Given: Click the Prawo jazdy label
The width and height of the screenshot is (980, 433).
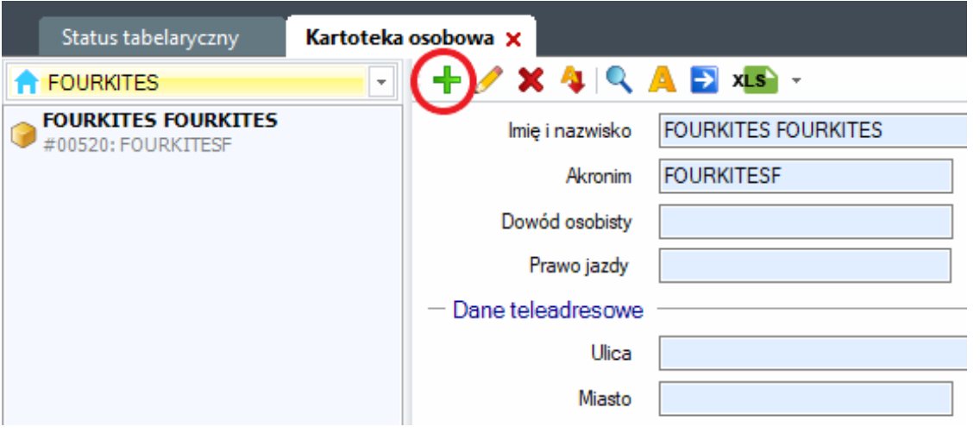Looking at the screenshot, I should (x=579, y=266).
